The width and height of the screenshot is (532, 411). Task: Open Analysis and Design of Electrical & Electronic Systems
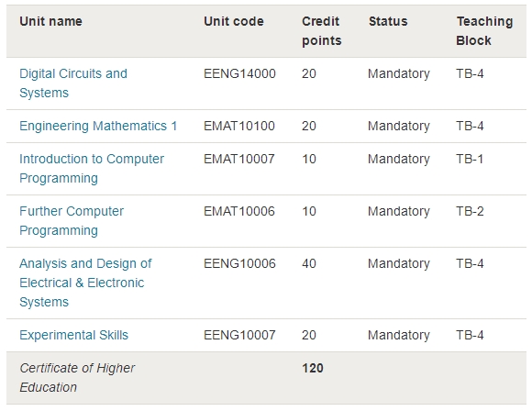pyautogui.click(x=85, y=283)
